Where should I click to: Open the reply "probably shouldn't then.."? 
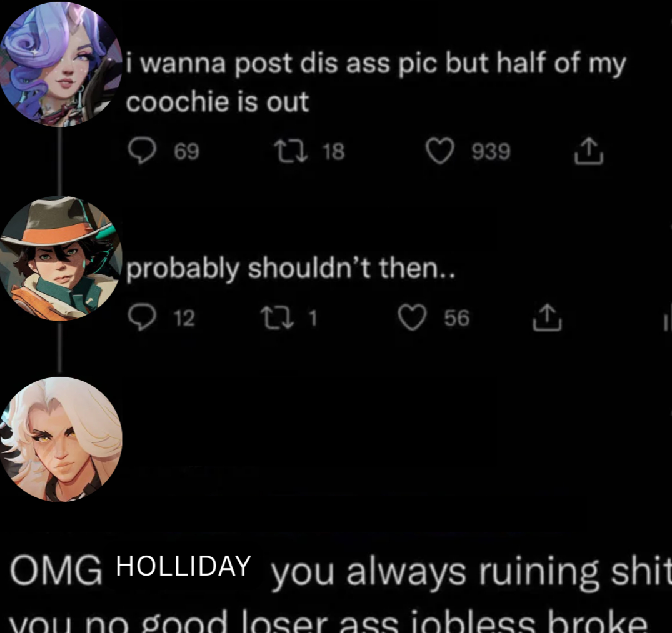click(290, 269)
